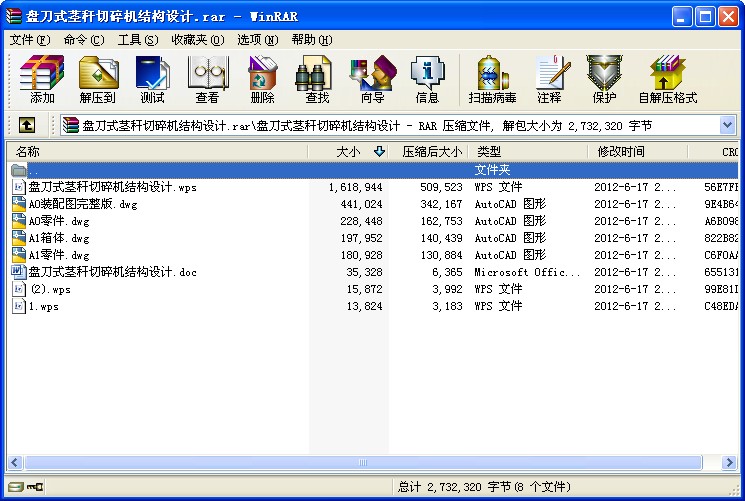The image size is (745, 501).
Task: Select file A0装配图完整版.dwg
Action: click(x=83, y=204)
